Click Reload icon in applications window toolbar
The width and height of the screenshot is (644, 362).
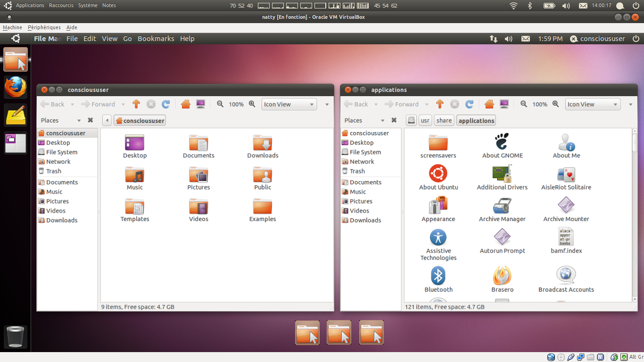pos(469,104)
